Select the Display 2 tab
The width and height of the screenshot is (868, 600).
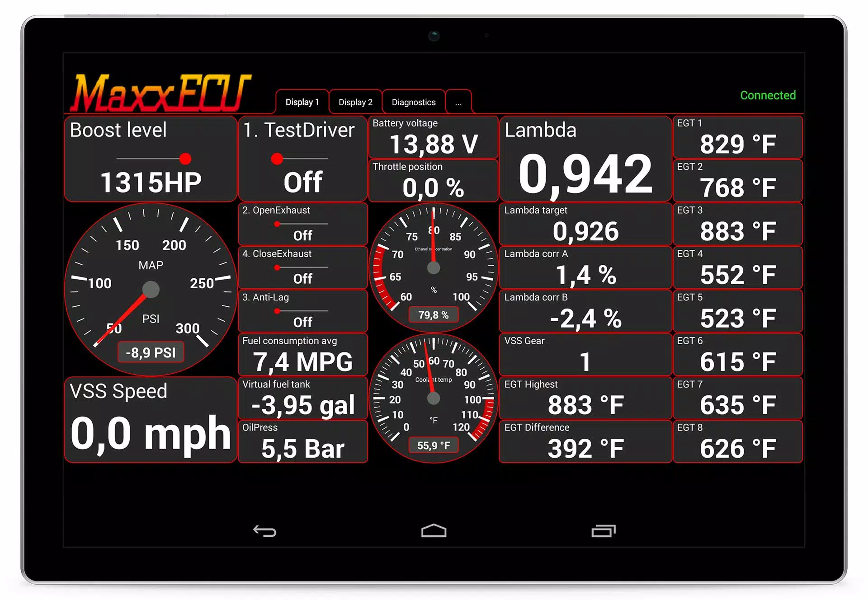coord(355,102)
